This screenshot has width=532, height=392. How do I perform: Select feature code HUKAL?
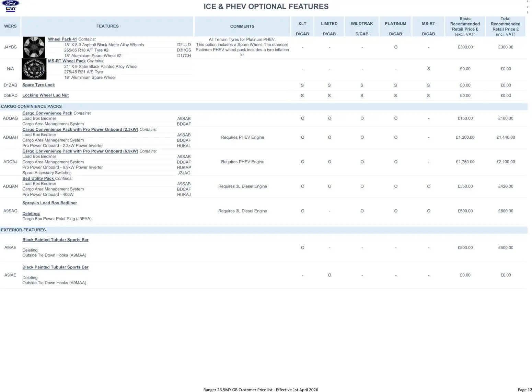(184, 146)
